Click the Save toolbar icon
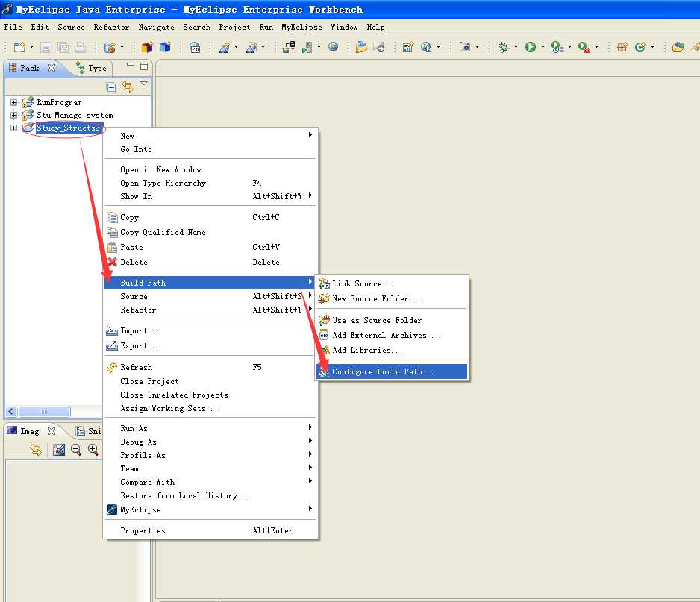This screenshot has width=700, height=602. coord(46,47)
